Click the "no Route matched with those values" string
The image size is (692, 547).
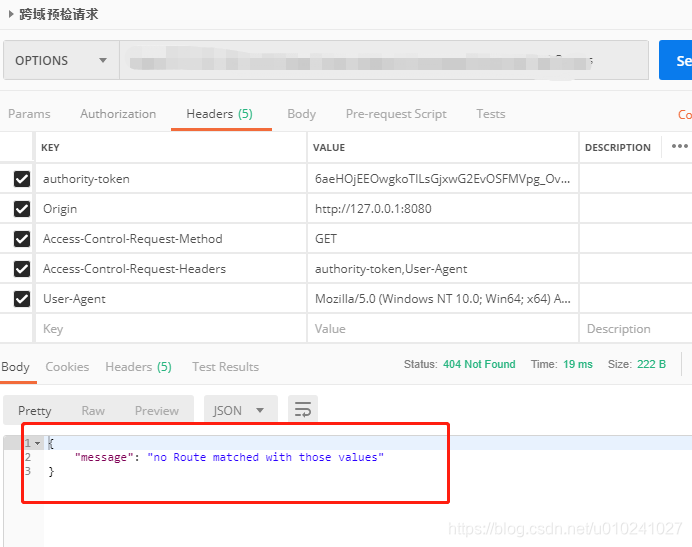coord(265,457)
